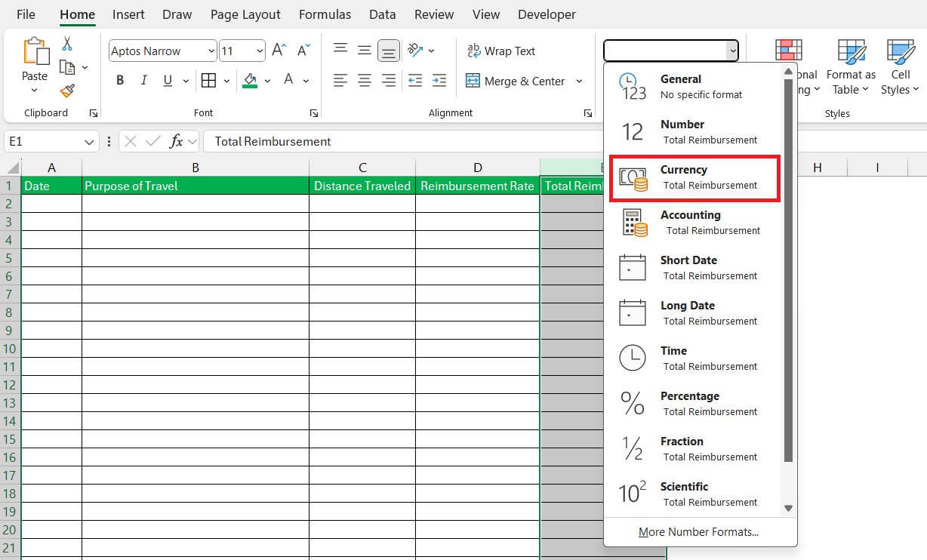The image size is (927, 560).
Task: Click the Insert Function fx icon
Action: 176,141
